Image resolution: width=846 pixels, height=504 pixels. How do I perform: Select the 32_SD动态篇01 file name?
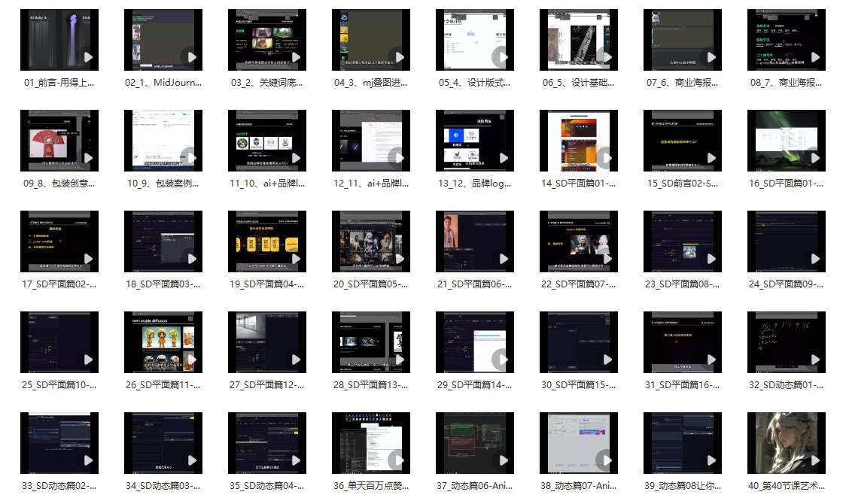click(787, 385)
